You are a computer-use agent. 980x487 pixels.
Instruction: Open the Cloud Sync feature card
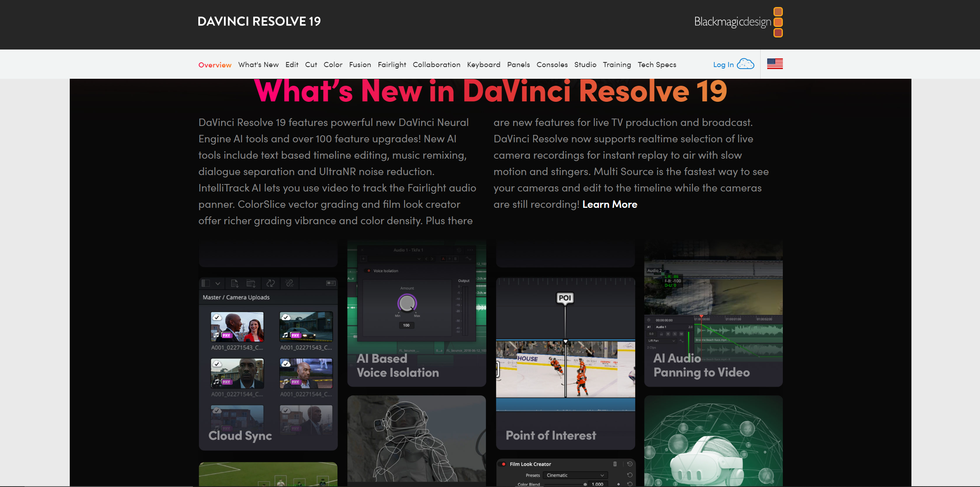268,363
